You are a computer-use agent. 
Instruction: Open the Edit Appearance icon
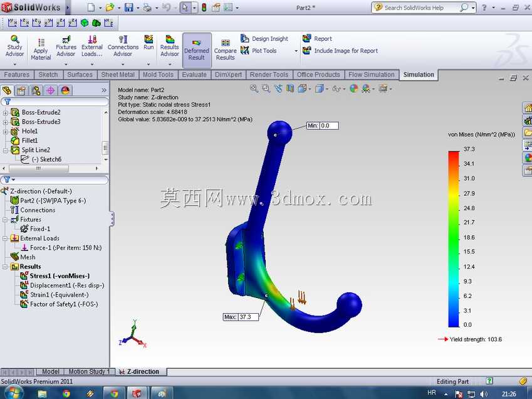[x=353, y=88]
